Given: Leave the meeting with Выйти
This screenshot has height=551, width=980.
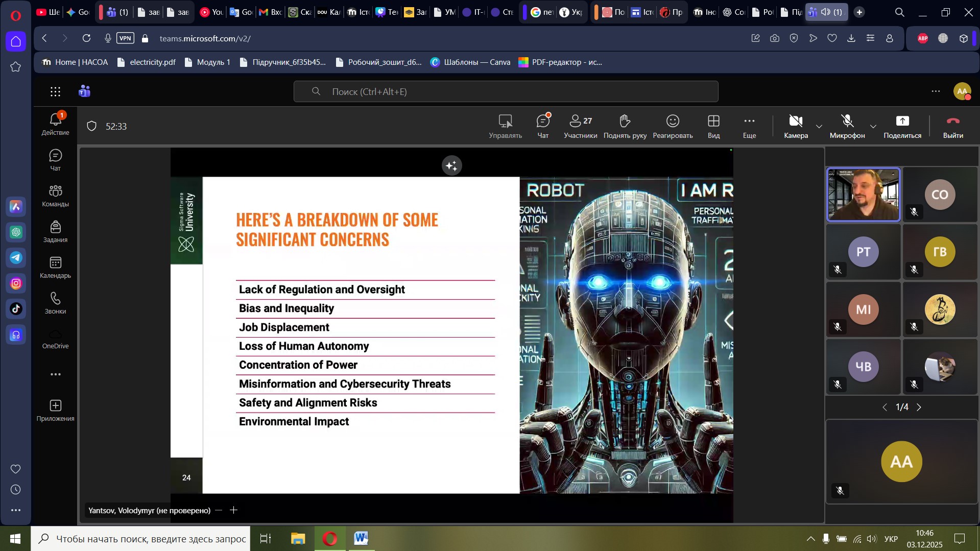Looking at the screenshot, I should [x=953, y=126].
